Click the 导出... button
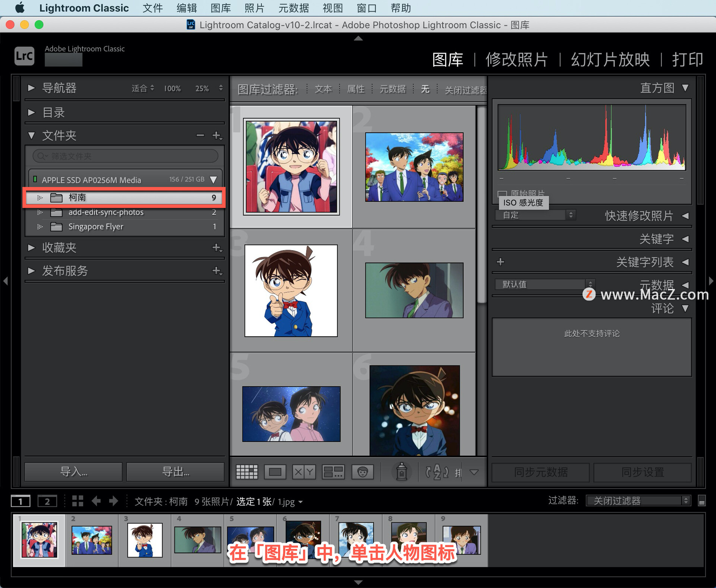The image size is (716, 588). coord(175,472)
